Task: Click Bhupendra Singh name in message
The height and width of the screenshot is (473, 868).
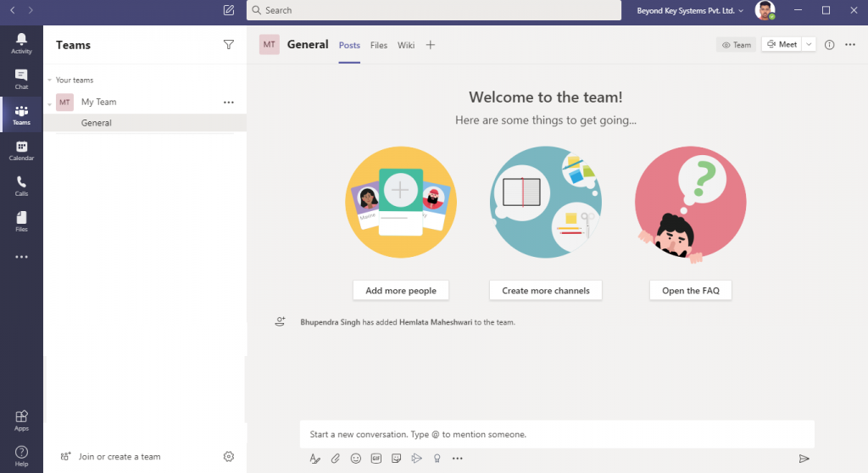Action: (x=330, y=322)
